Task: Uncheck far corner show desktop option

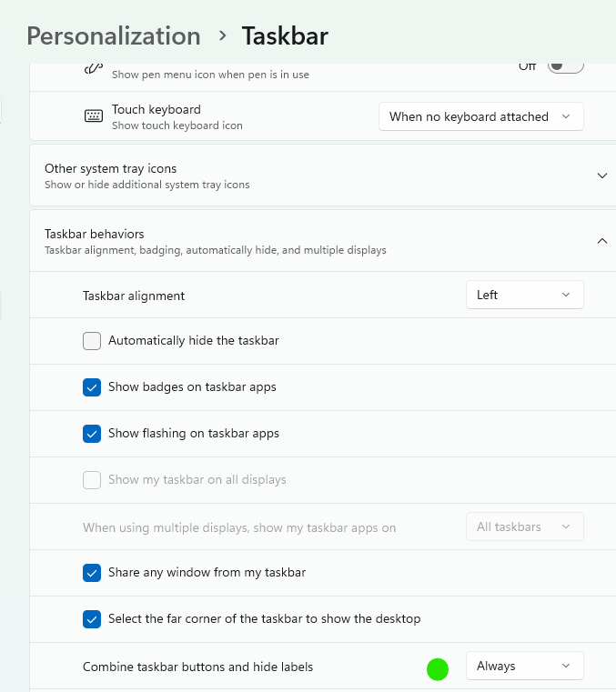Action: pyautogui.click(x=92, y=619)
